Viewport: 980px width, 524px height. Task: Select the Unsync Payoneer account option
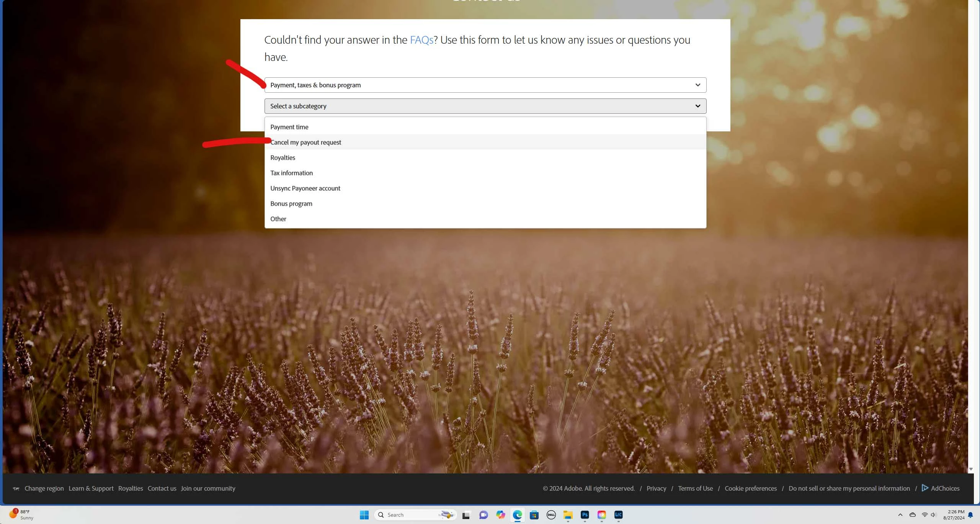coord(305,188)
